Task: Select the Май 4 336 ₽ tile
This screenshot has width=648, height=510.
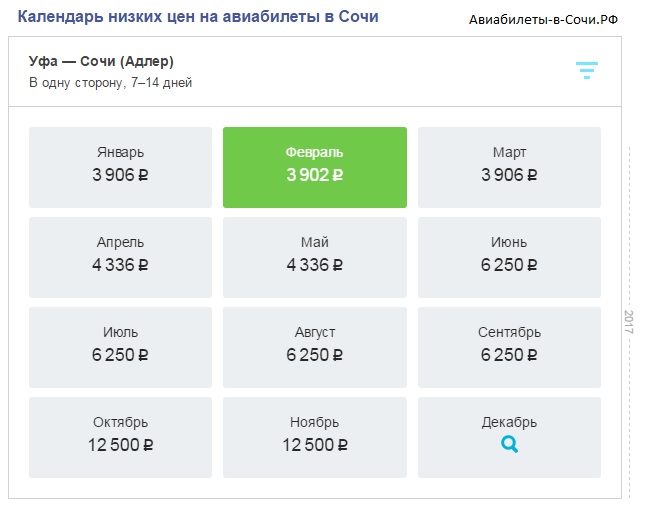Action: pyautogui.click(x=314, y=257)
